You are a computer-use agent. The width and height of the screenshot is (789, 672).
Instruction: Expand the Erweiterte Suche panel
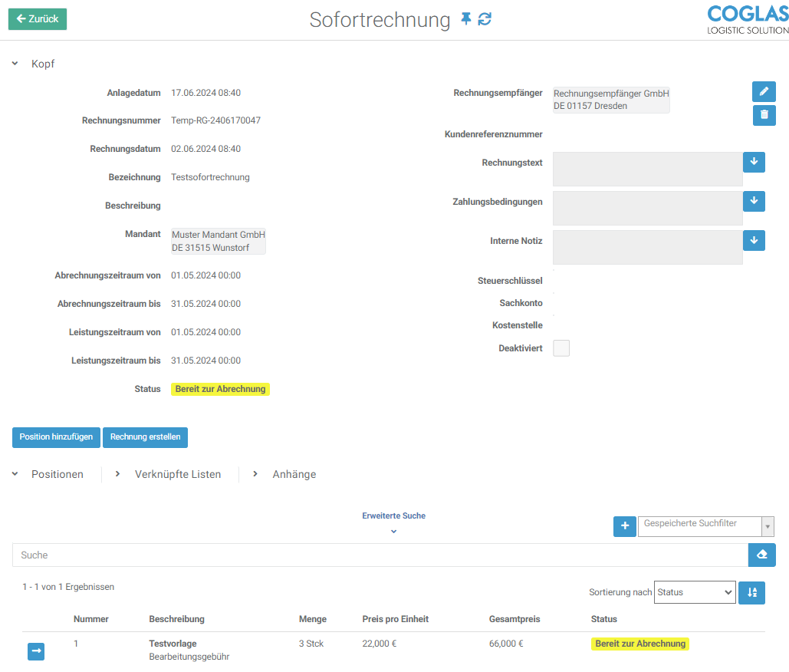click(393, 522)
